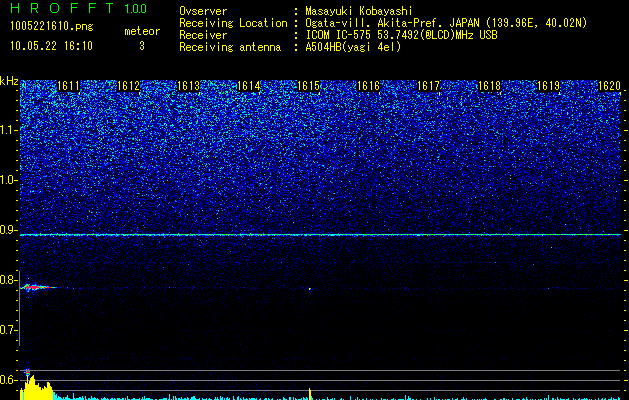The image size is (629, 400).
Task: Click the 1620 time marker
Action: tap(609, 86)
